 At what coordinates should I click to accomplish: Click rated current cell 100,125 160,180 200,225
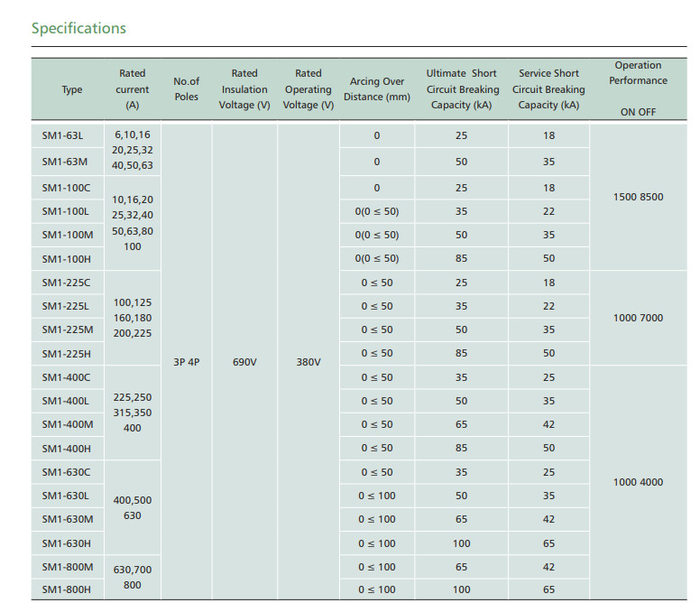132,318
